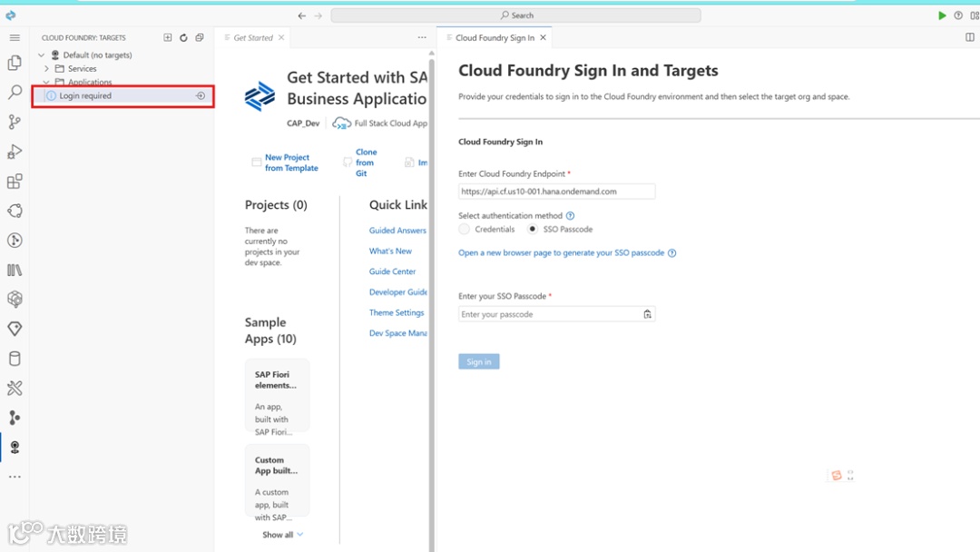Open Dev Space Manager quick link
The width and height of the screenshot is (980, 552).
point(397,334)
